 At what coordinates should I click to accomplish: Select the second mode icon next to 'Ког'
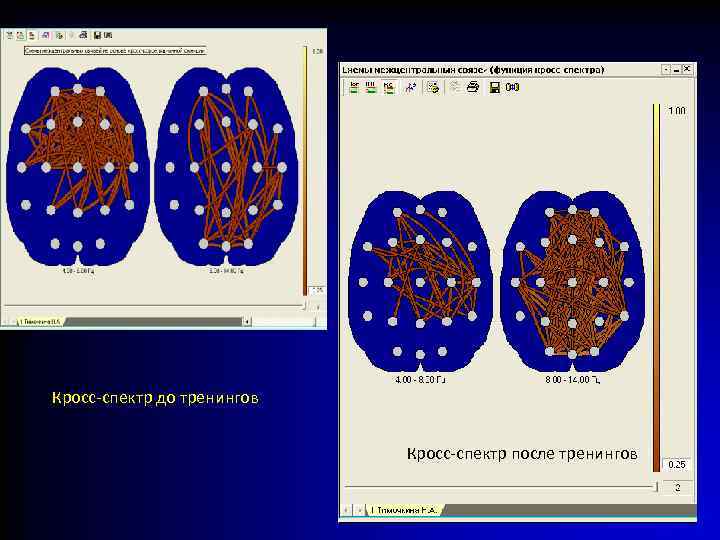point(371,87)
